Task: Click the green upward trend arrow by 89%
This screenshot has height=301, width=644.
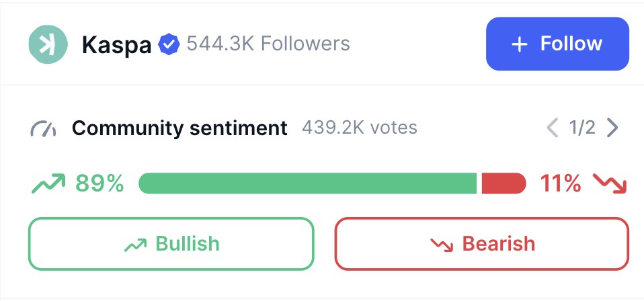Action: click(48, 183)
